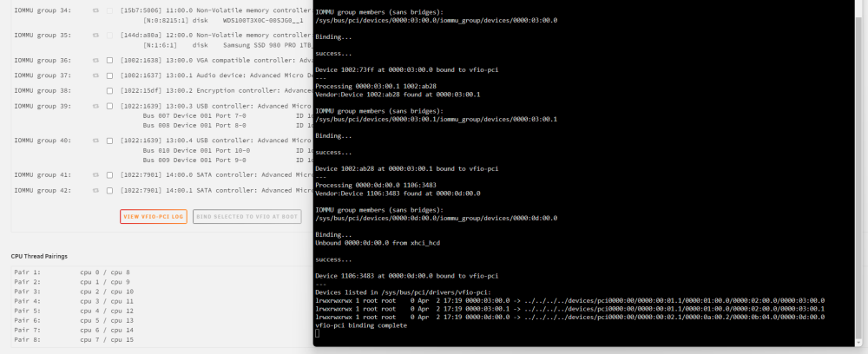This screenshot has width=868, height=354.
Task: Click 'Device 1002:ab28 at 0000:03:00.1 bound' log line
Action: tap(407, 168)
